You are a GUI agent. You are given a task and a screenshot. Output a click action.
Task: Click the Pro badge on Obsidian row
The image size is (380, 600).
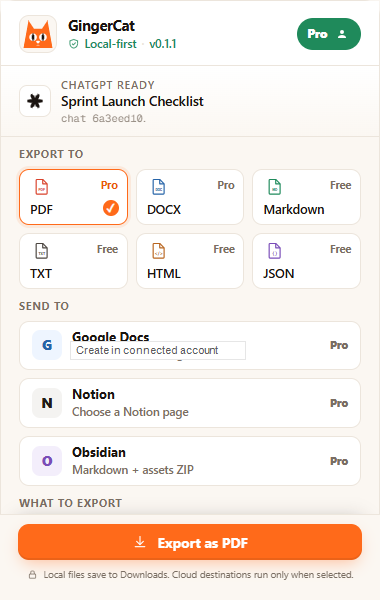(339, 461)
